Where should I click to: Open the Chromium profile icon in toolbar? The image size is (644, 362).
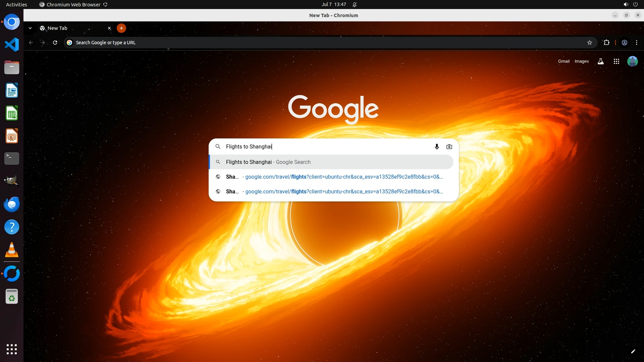pos(624,43)
